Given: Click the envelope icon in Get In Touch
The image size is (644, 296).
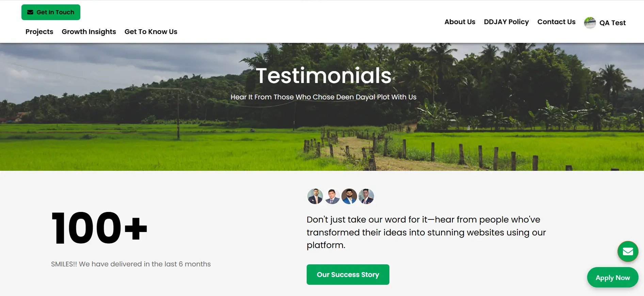Looking at the screenshot, I should coord(30,12).
